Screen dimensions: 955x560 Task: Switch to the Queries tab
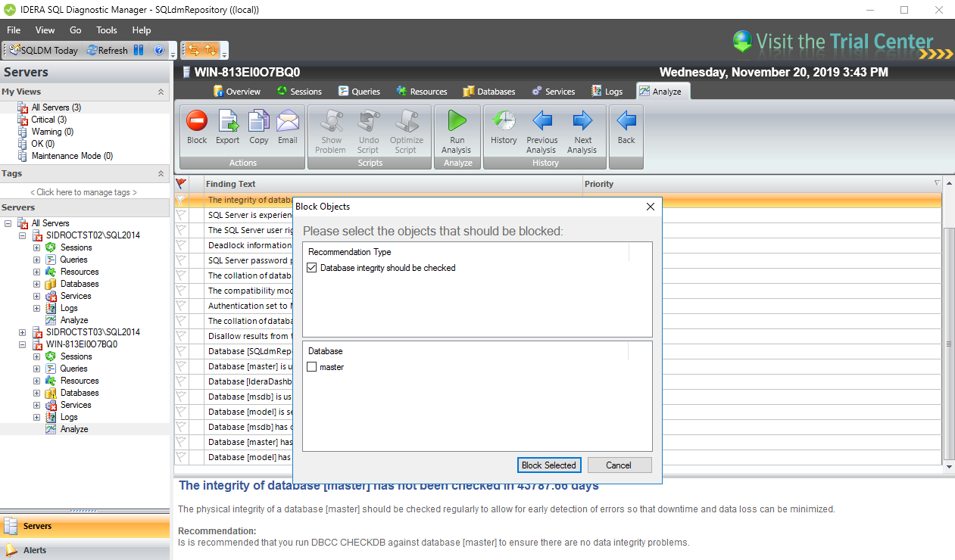(359, 92)
